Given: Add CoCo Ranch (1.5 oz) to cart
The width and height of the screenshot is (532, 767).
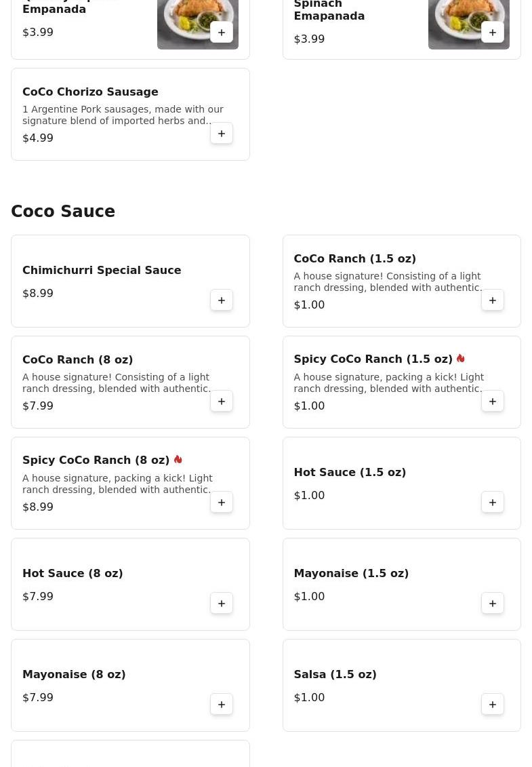Looking at the screenshot, I should coord(493,300).
